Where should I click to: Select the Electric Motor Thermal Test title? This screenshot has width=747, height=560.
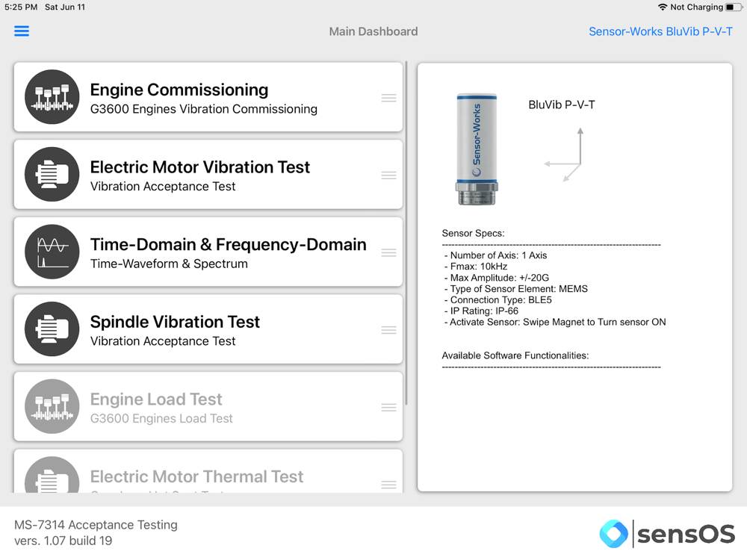(196, 476)
